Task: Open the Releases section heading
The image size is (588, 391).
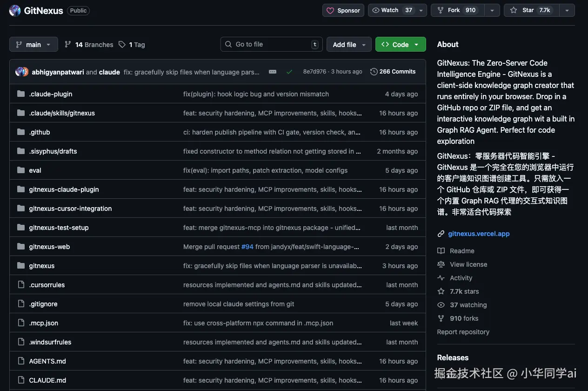Action: tap(453, 357)
